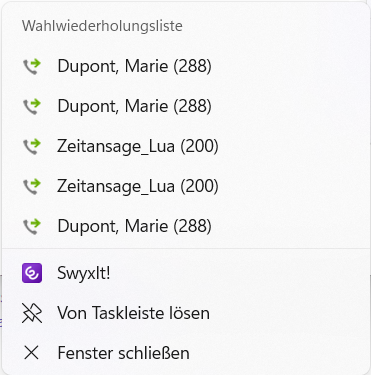Click the call icon of the last Dupont, Marie entry
371x375 pixels.
coord(32,226)
